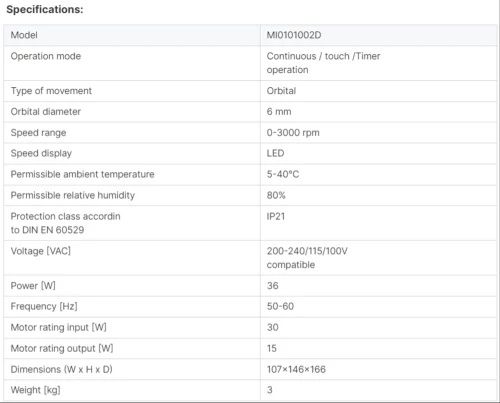Select the 50-60 frequency value
The height and width of the screenshot is (403, 500).
point(280,306)
